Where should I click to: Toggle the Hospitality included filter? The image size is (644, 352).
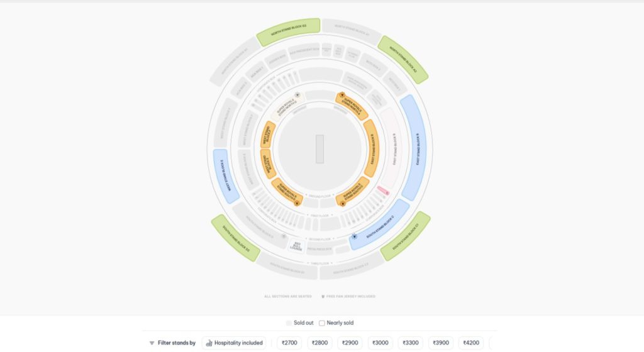[x=234, y=343]
